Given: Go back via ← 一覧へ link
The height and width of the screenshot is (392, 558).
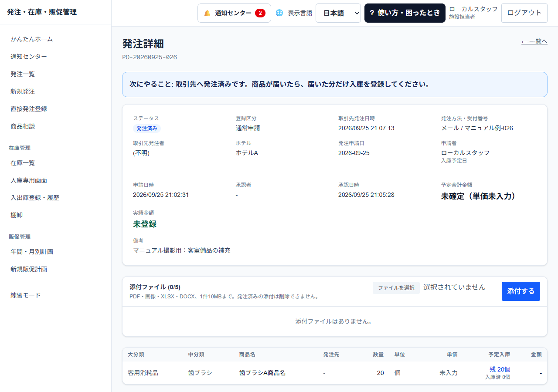Looking at the screenshot, I should [x=534, y=41].
